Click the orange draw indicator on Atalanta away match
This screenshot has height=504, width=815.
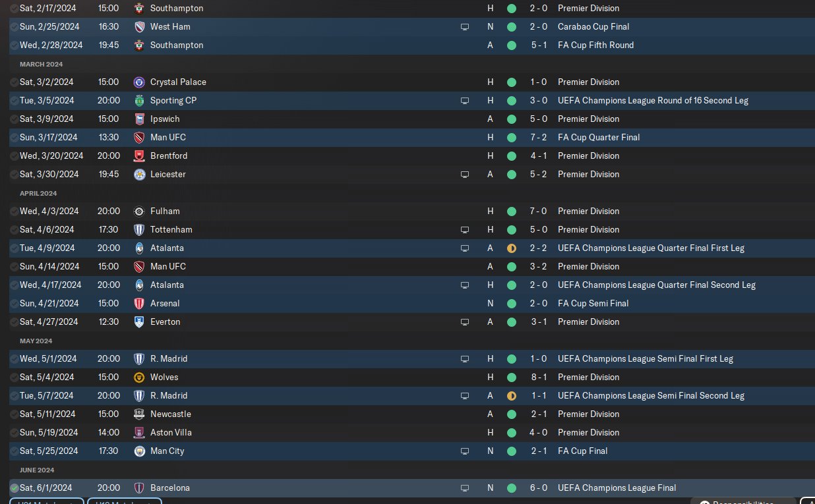pos(512,248)
